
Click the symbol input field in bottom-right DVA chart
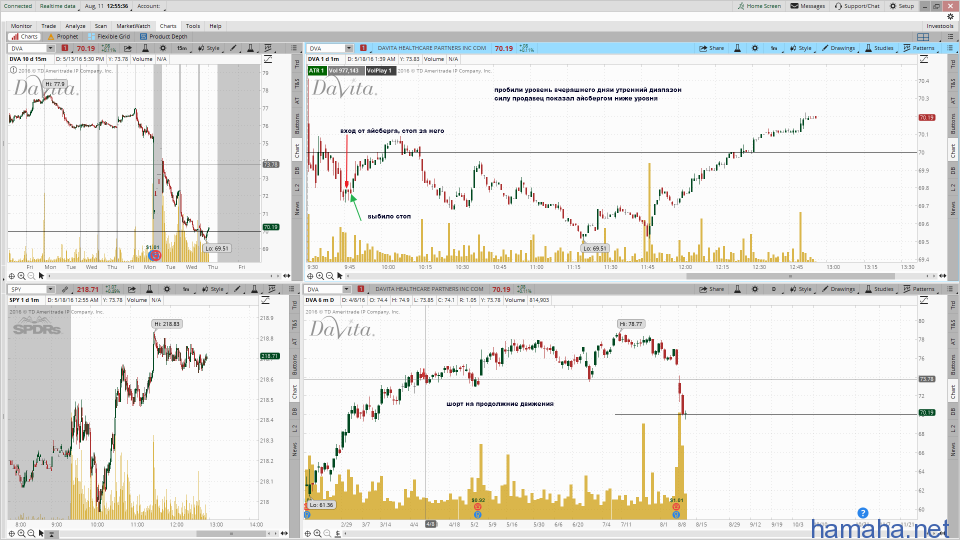(324, 290)
